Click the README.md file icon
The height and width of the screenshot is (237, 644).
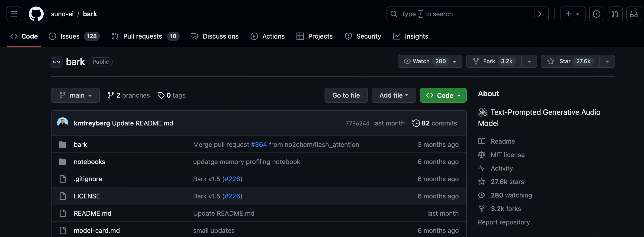63,213
